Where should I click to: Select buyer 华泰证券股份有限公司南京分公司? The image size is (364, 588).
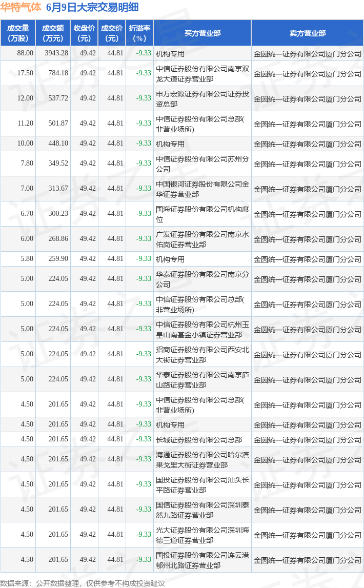pos(203,280)
